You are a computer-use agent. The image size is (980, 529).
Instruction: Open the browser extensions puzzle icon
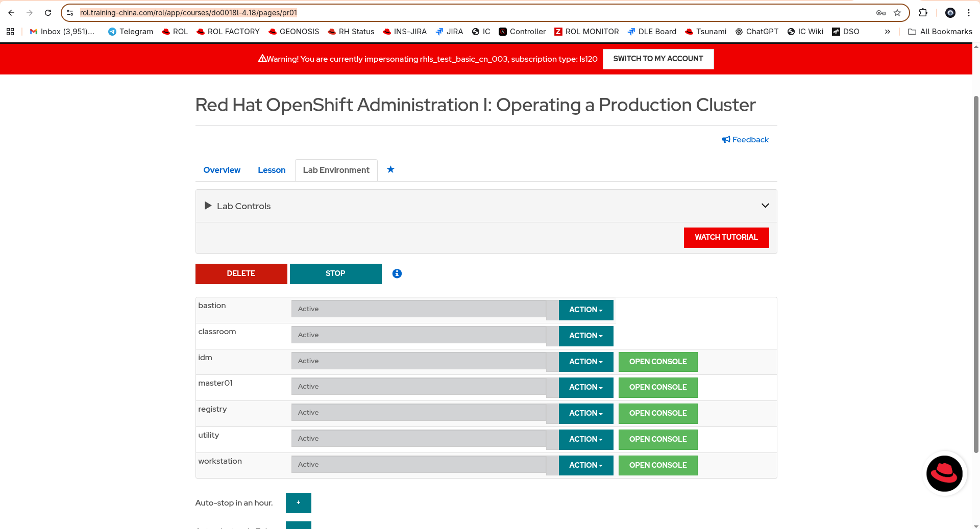[923, 13]
